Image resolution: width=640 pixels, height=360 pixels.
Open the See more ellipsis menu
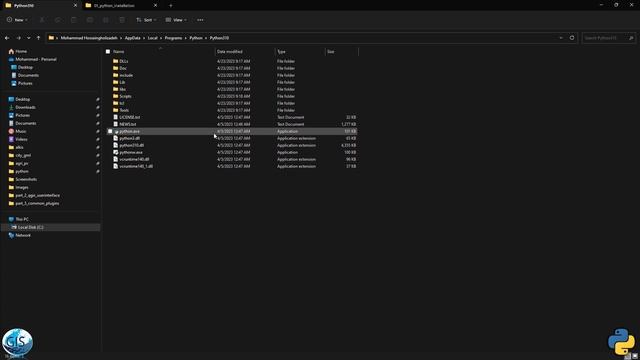200,20
